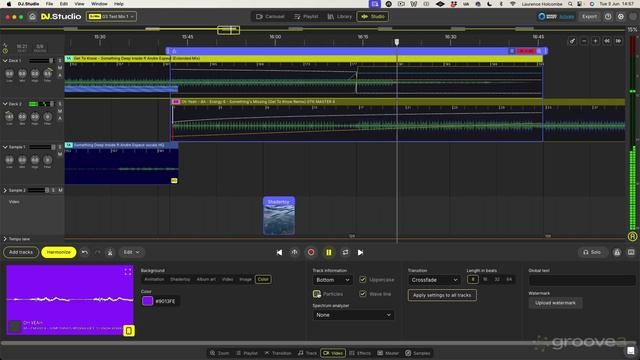Click the playhead marker on the timeline
The image size is (640, 360).
(396, 42)
